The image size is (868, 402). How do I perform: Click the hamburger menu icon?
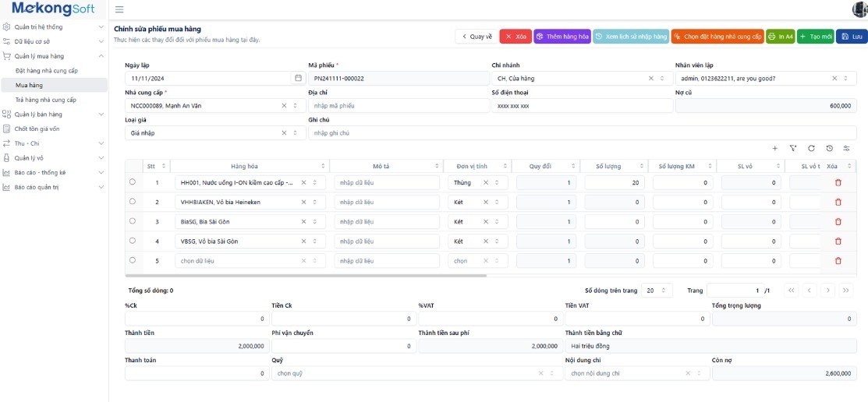(x=119, y=9)
